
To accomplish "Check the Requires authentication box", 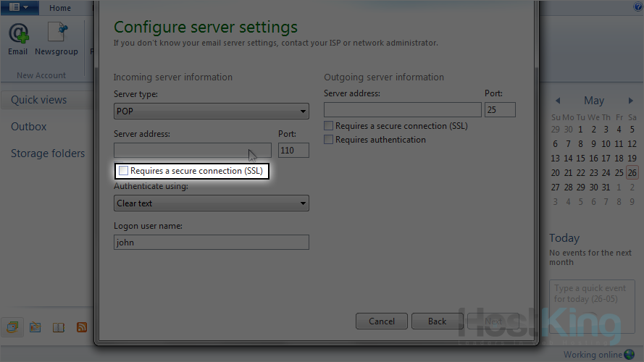I will tap(329, 140).
